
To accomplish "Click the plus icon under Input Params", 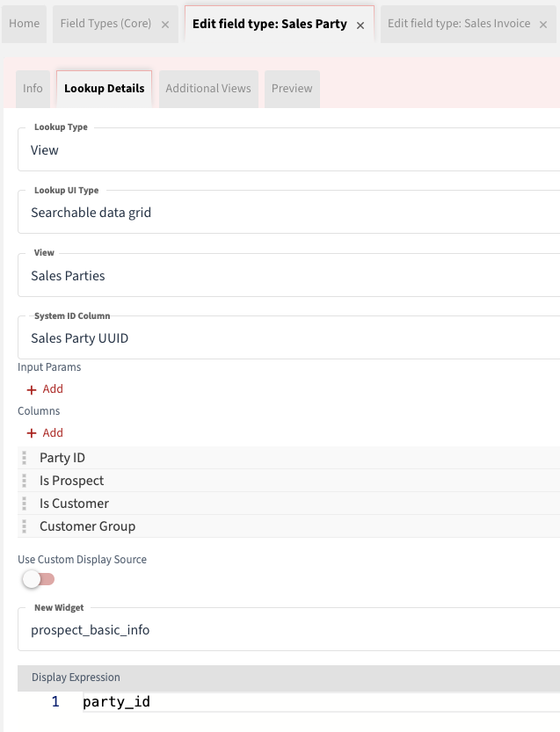I will 33,389.
